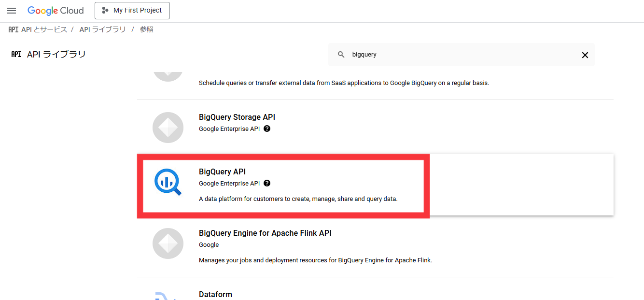Clear the search with the X icon
644x300 pixels.
coord(585,55)
